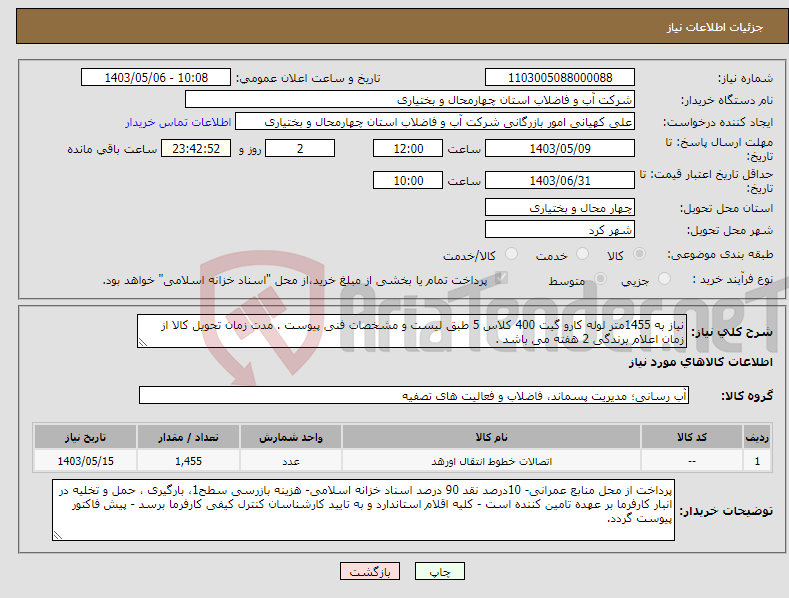
Task: Toggle the اسناد خزانه اسلامی payment checkbox
Action: [501, 278]
